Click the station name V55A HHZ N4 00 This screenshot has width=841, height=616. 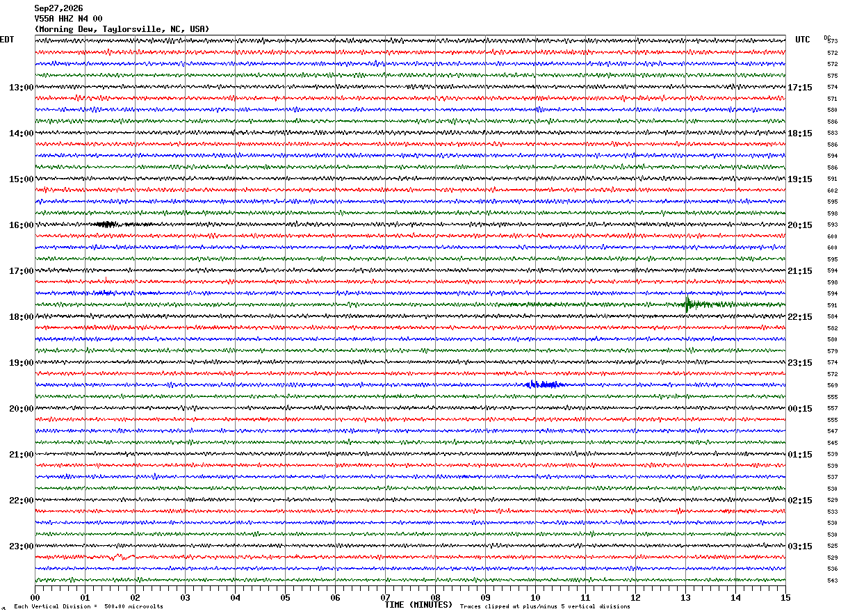[x=68, y=19]
